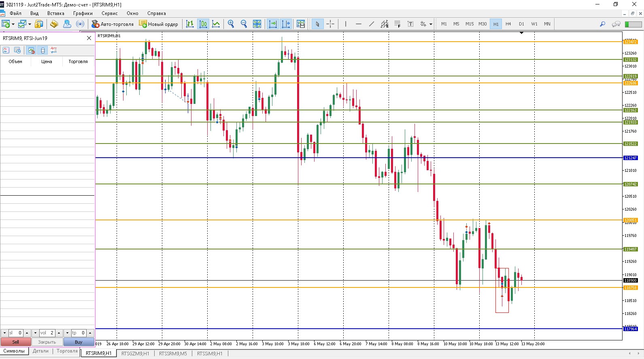Open the trading signals icon
The width and height of the screenshot is (644, 359).
point(80,24)
